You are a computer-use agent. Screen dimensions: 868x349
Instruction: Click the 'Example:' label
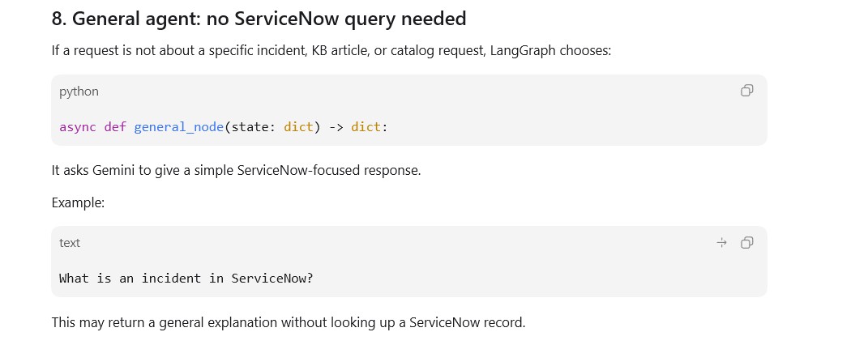tap(78, 203)
